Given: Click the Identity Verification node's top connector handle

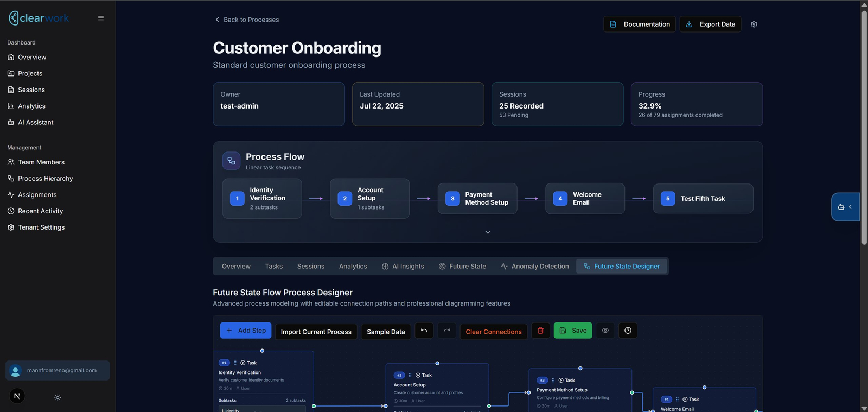Looking at the screenshot, I should (x=262, y=351).
